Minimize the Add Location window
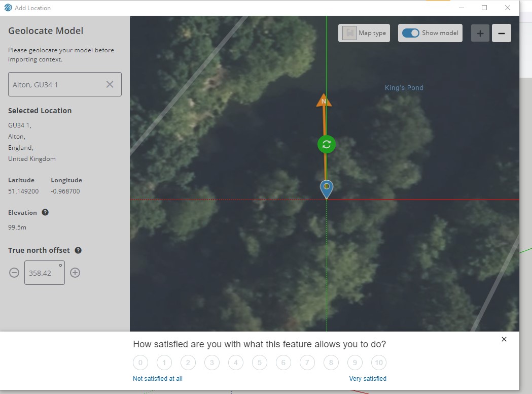This screenshot has width=532, height=394. coord(462,8)
